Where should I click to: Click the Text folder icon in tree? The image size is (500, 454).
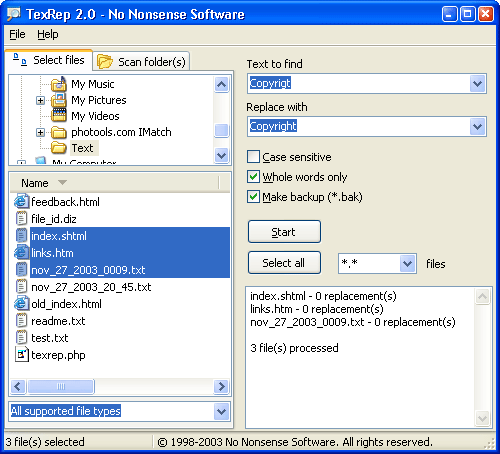pos(59,147)
